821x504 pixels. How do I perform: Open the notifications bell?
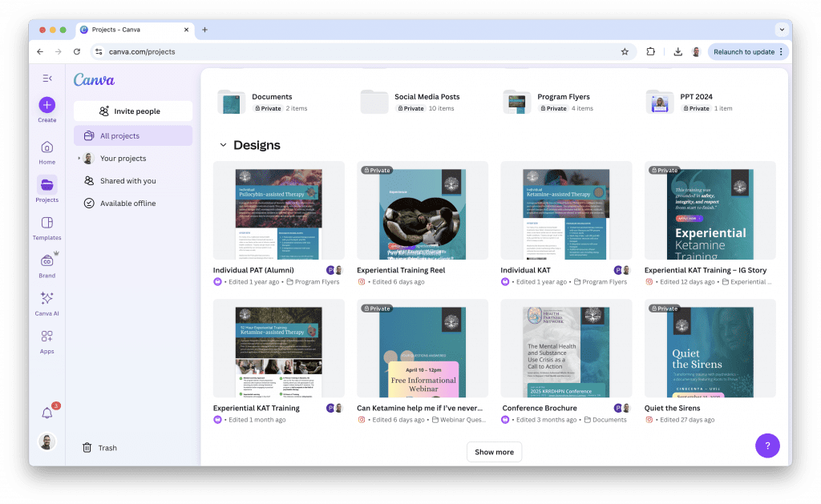[47, 413]
